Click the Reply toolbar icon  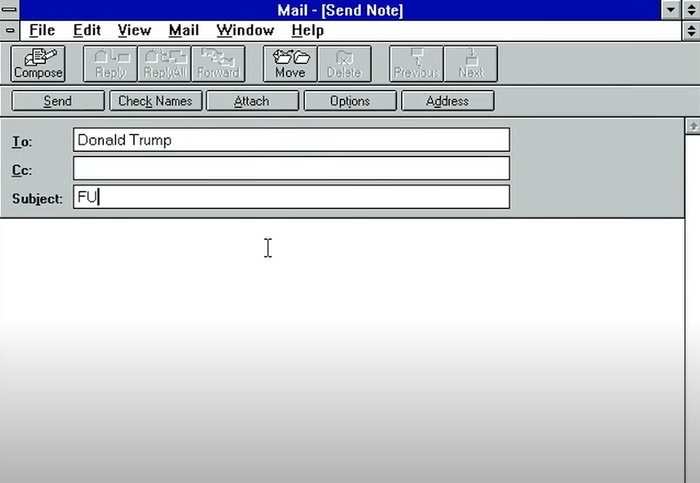tap(110, 64)
